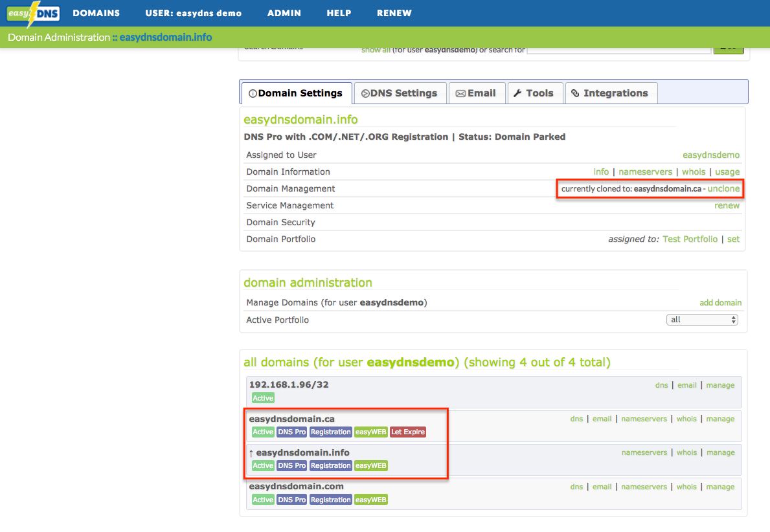This screenshot has height=532, width=770.
Task: Click the Let Expire badge on easydnsdomain.ca
Action: tap(407, 432)
